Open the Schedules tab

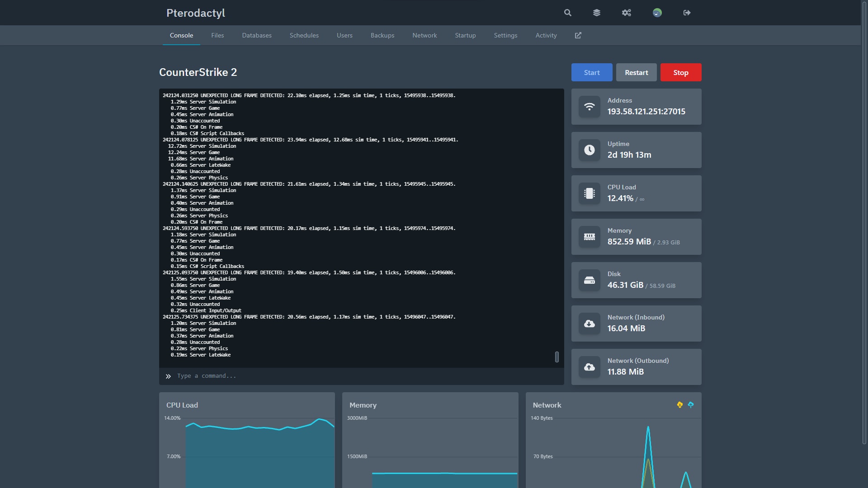[x=304, y=35]
